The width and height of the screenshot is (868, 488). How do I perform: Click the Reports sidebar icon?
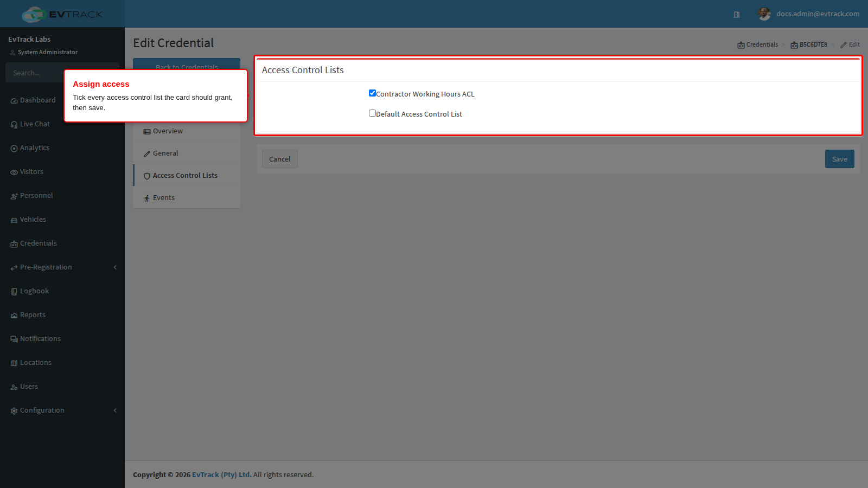click(14, 316)
